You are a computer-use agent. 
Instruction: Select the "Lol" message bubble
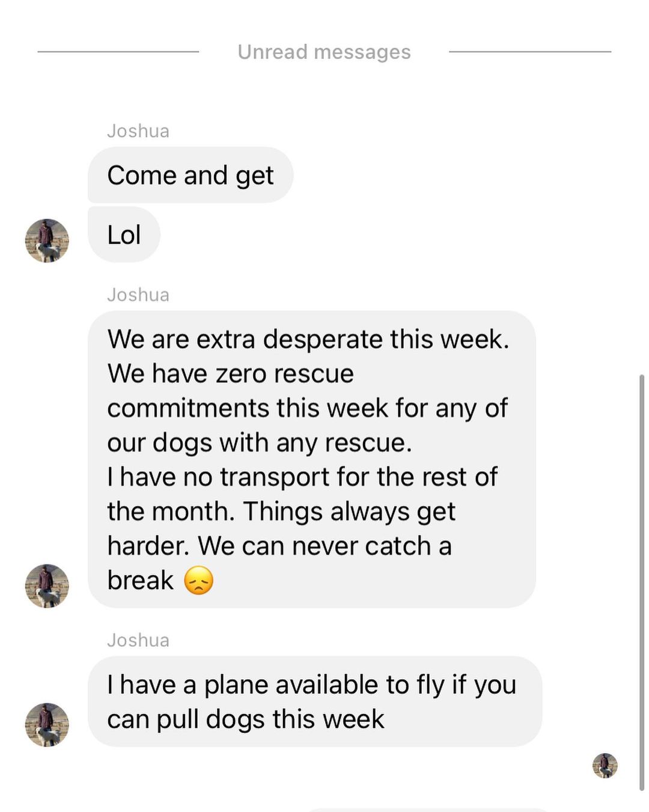click(124, 235)
